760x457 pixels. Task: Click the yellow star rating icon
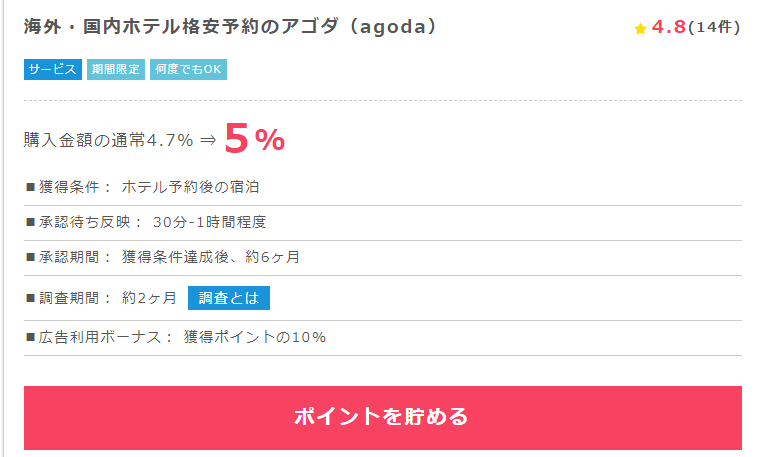pyautogui.click(x=640, y=29)
